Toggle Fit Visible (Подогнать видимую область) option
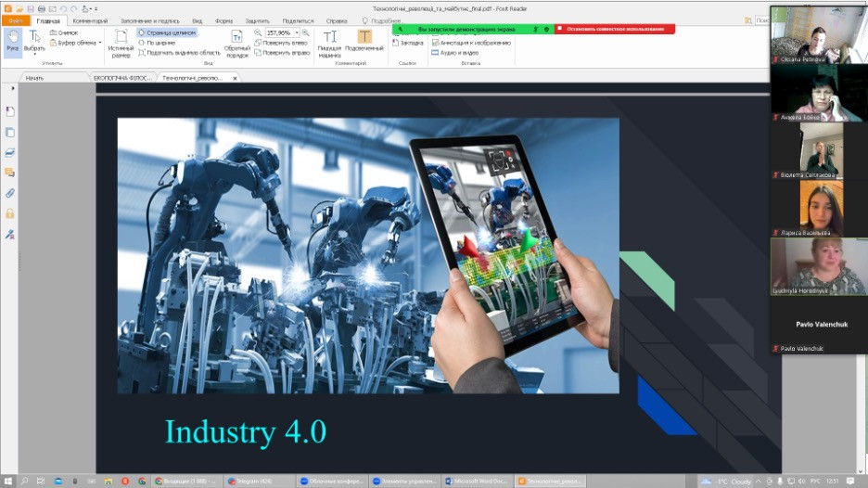Viewport: 868px width, 488px height. [179, 53]
